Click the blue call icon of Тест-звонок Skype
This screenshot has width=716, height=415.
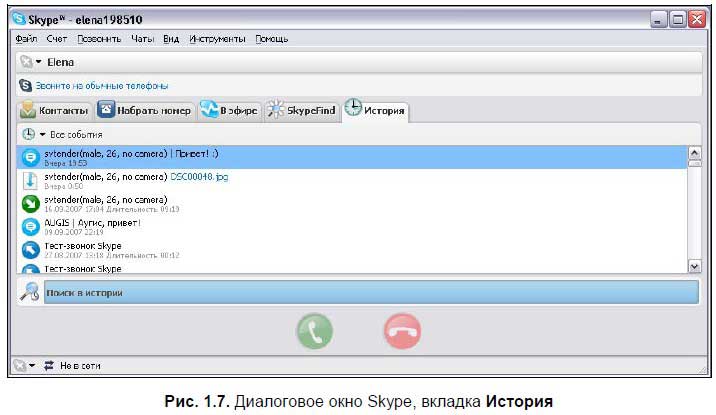[31, 250]
